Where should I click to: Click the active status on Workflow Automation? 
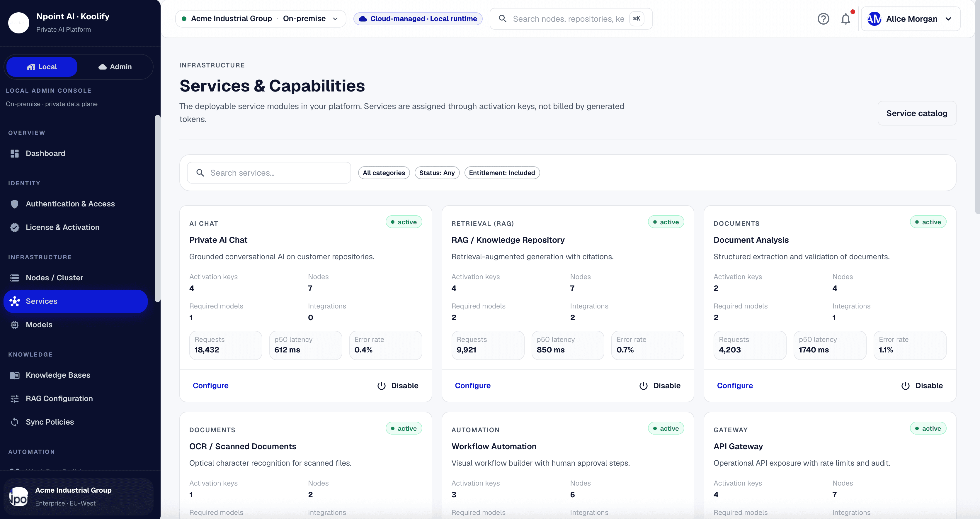pos(666,428)
